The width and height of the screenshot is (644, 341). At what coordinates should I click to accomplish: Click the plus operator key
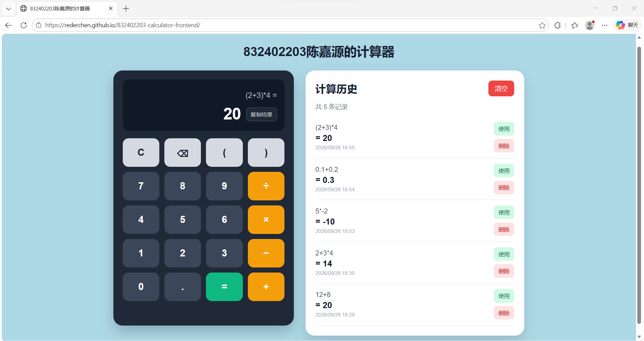(x=266, y=287)
